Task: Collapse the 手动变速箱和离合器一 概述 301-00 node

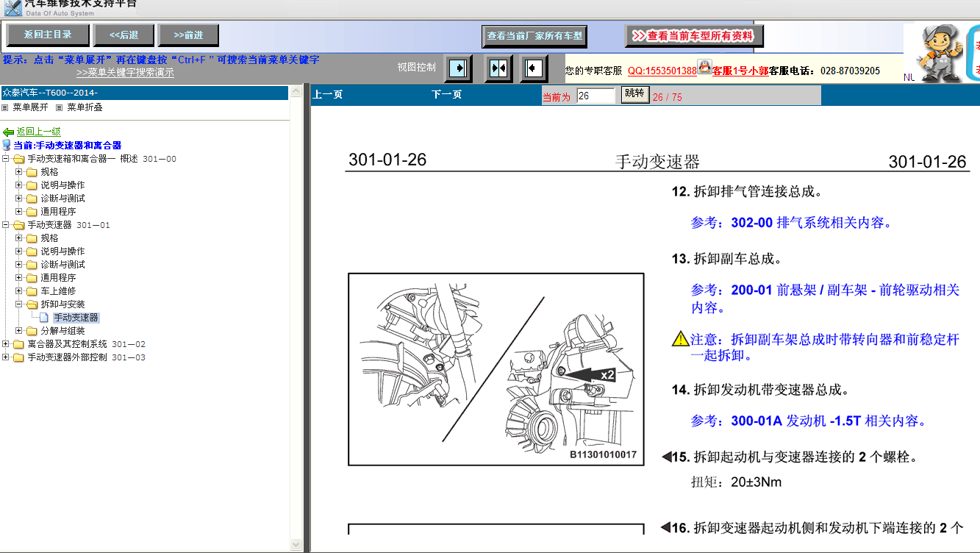Action: pos(6,159)
